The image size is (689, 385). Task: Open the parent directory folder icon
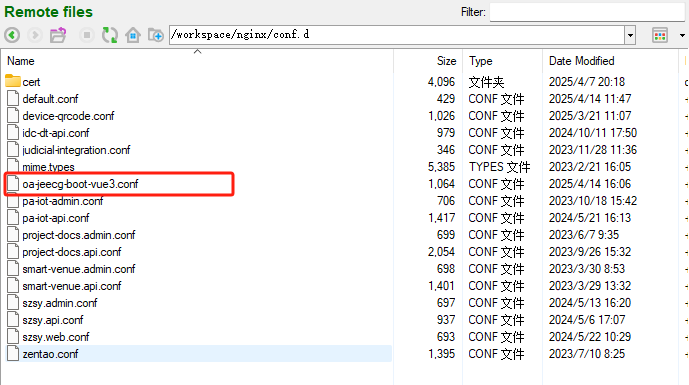pos(58,35)
